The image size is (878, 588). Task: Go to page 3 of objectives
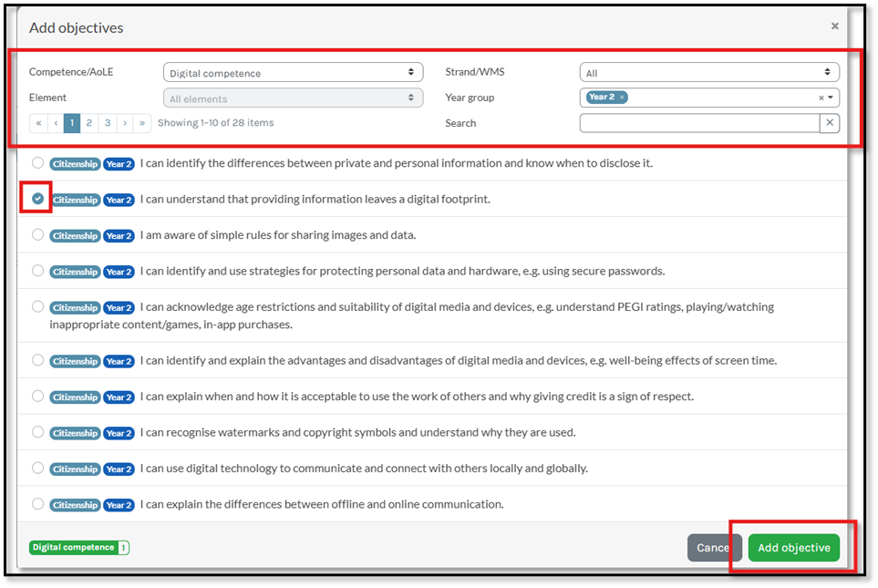tap(108, 123)
